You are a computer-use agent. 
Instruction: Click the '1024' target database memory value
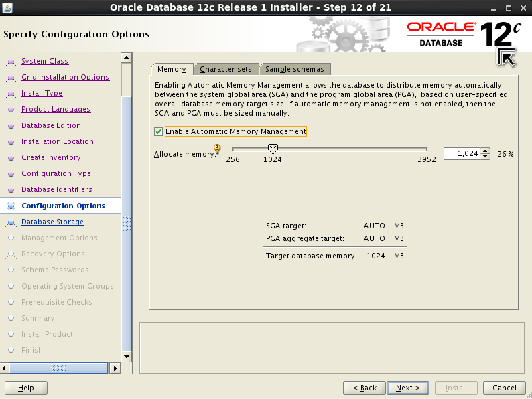(x=376, y=256)
